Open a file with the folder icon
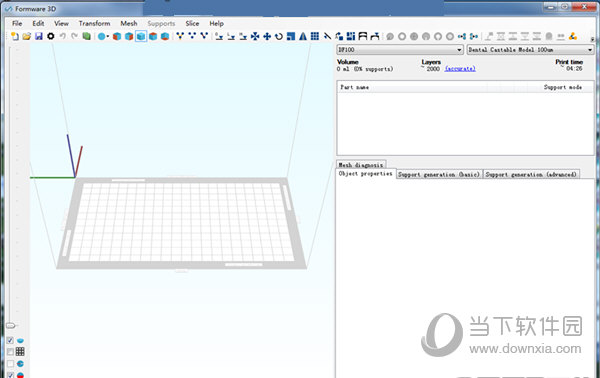The image size is (600, 378). (26, 36)
